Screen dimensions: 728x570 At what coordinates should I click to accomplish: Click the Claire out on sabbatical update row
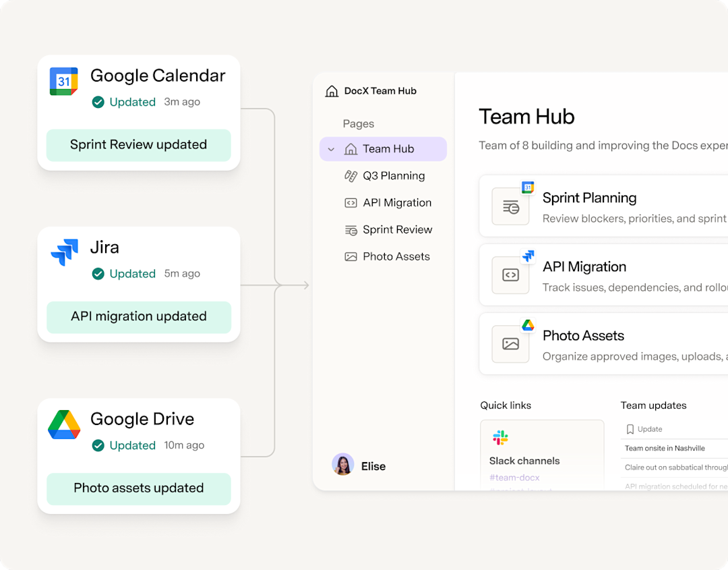coord(675,467)
